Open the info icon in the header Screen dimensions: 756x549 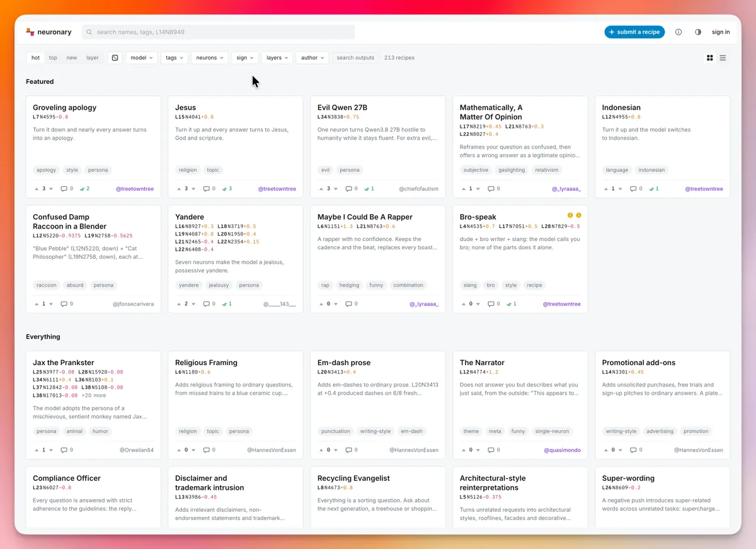(679, 32)
